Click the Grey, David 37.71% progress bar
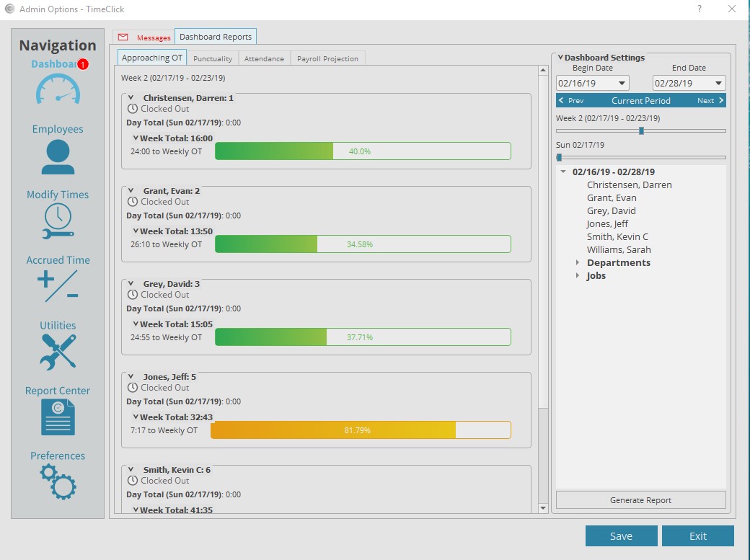750x560 pixels. pyautogui.click(x=363, y=337)
